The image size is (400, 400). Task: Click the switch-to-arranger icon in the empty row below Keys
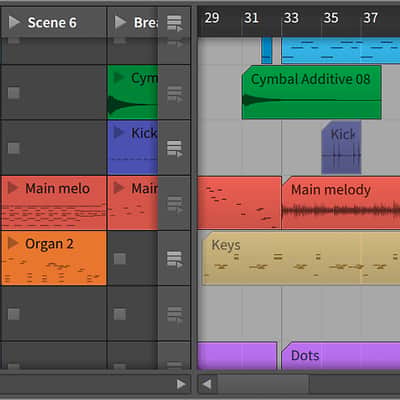pyautogui.click(x=175, y=315)
